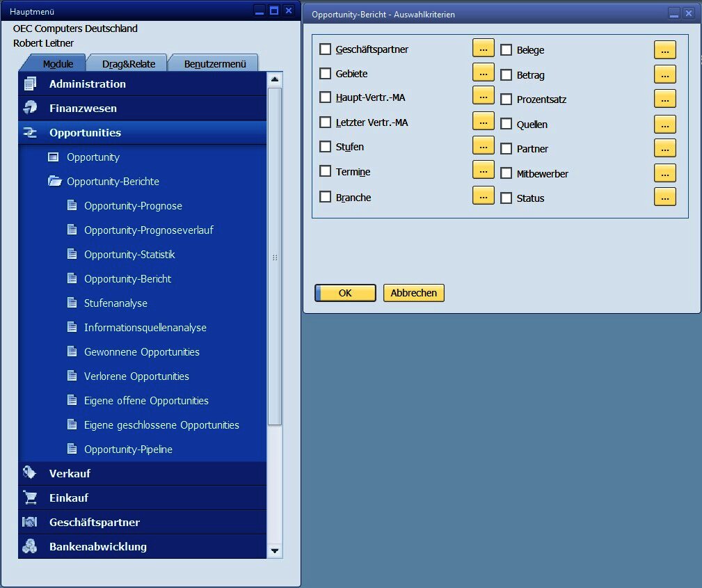Viewport: 702px width, 588px height.
Task: Click the Abbrechen button
Action: pos(413,293)
